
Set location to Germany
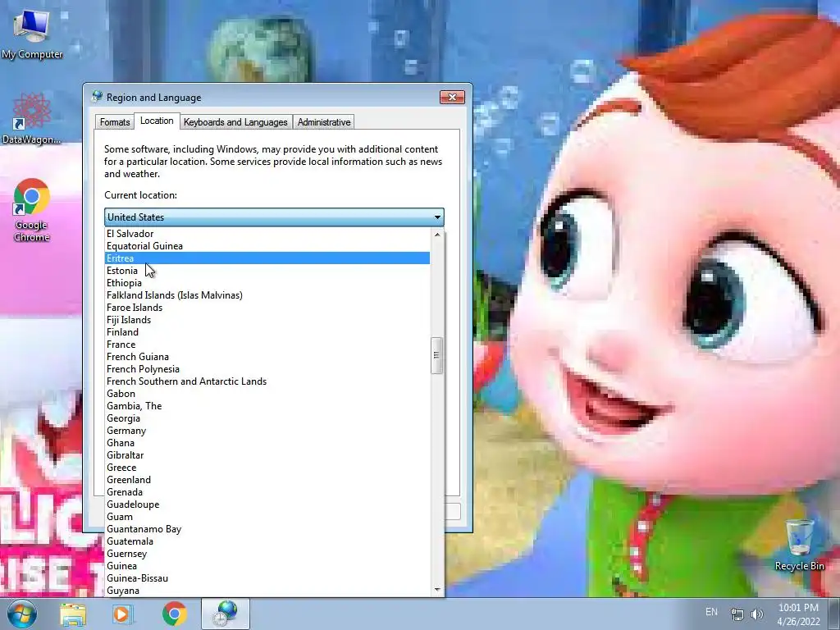click(x=267, y=431)
